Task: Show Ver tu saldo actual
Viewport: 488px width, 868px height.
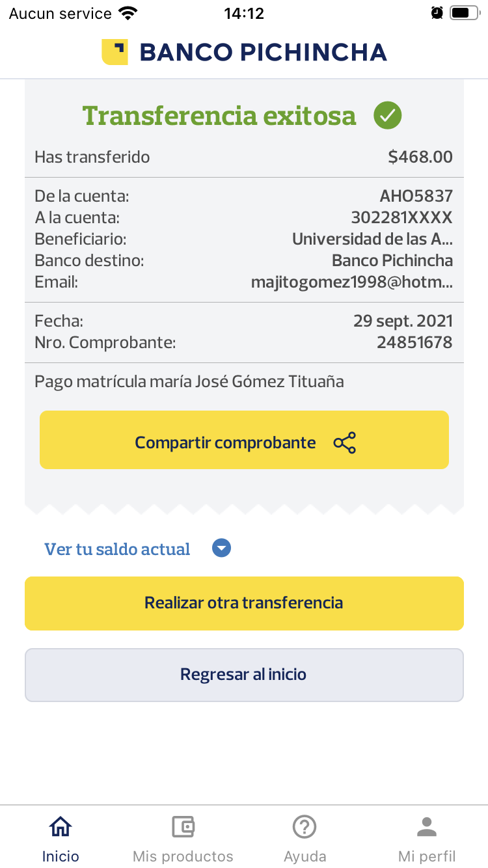Action: [117, 549]
